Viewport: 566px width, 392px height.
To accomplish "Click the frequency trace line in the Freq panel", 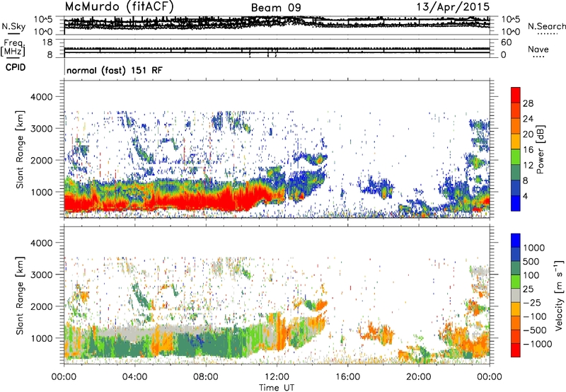I will pyautogui.click(x=277, y=52).
